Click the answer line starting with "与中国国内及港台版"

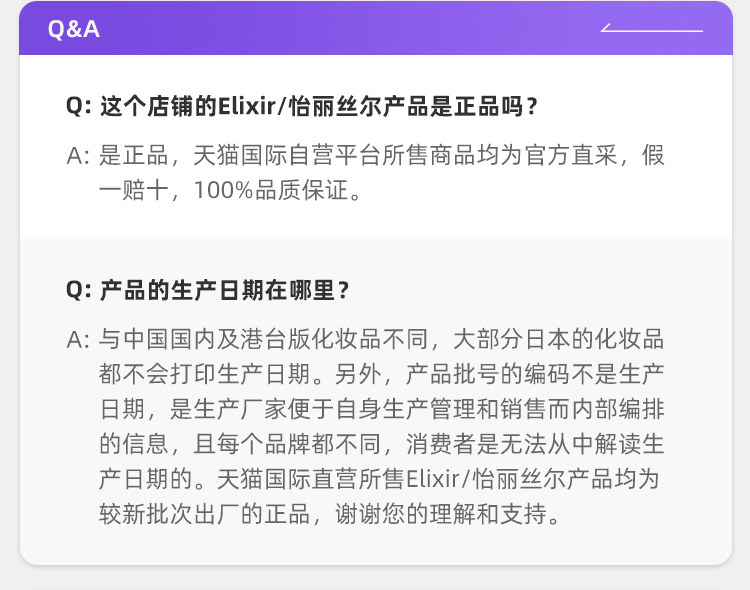(x=380, y=340)
